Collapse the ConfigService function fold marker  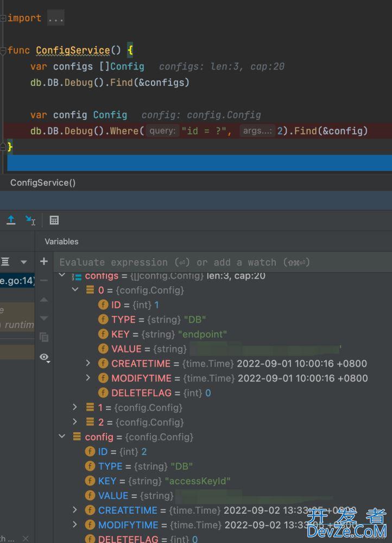point(3,51)
